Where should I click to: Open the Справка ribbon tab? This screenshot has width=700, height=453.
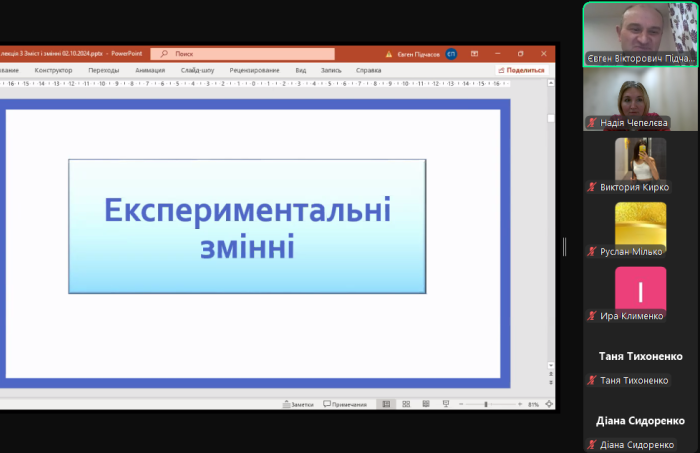pyautogui.click(x=368, y=70)
